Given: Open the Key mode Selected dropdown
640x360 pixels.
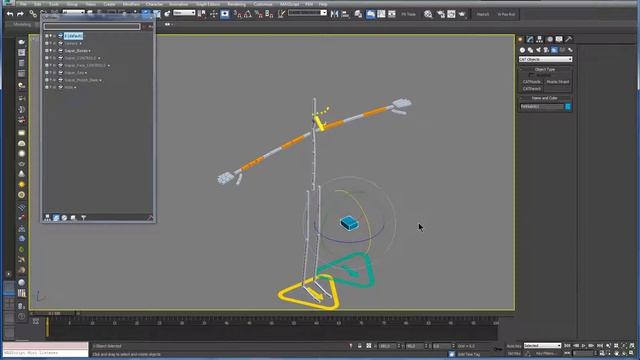Looking at the screenshot, I should click(x=542, y=346).
